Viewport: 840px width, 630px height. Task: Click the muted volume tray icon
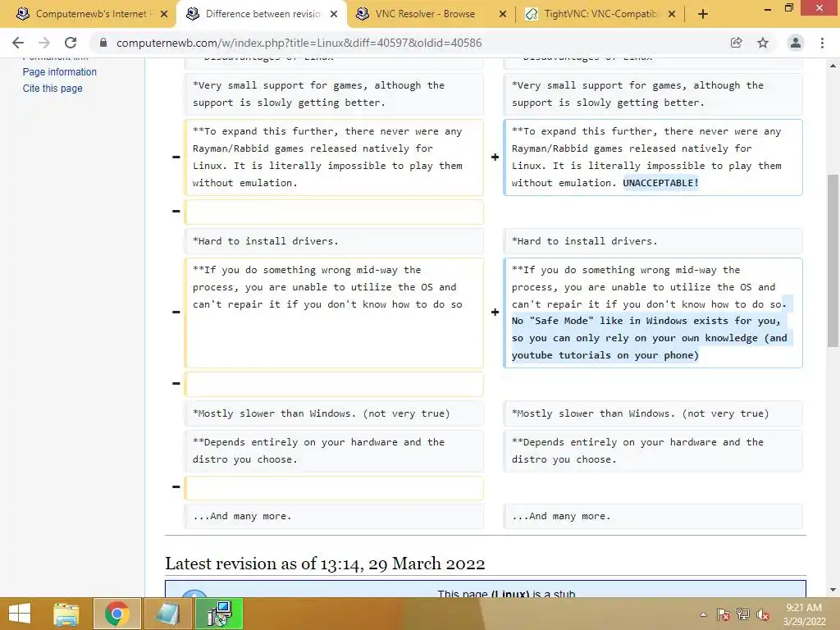[x=763, y=614]
